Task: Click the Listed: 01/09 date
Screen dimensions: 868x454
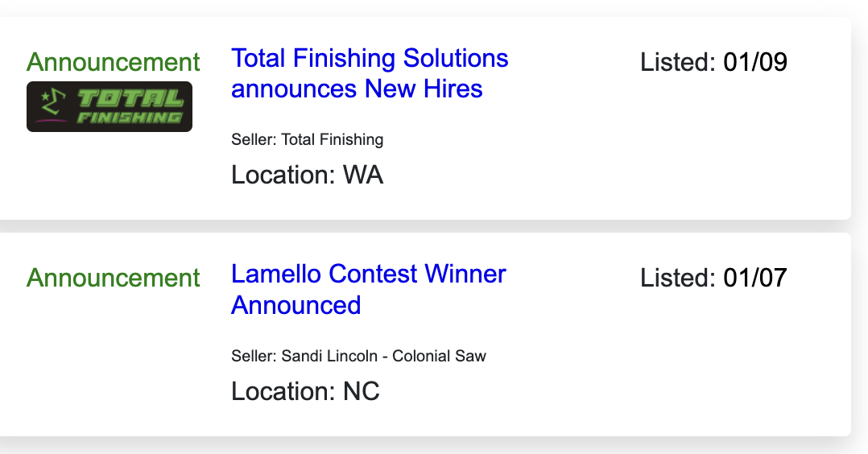Action: 713,61
